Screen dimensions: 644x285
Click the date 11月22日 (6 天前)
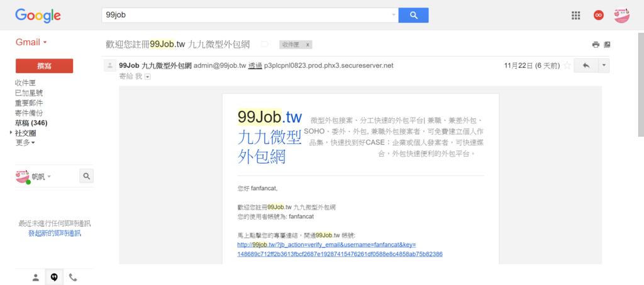(531, 65)
